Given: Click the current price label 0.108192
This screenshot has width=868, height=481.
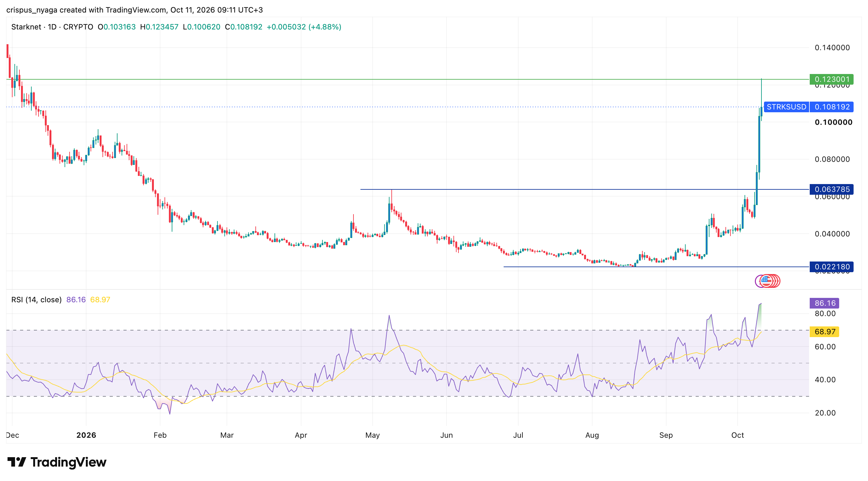Looking at the screenshot, I should pos(832,107).
